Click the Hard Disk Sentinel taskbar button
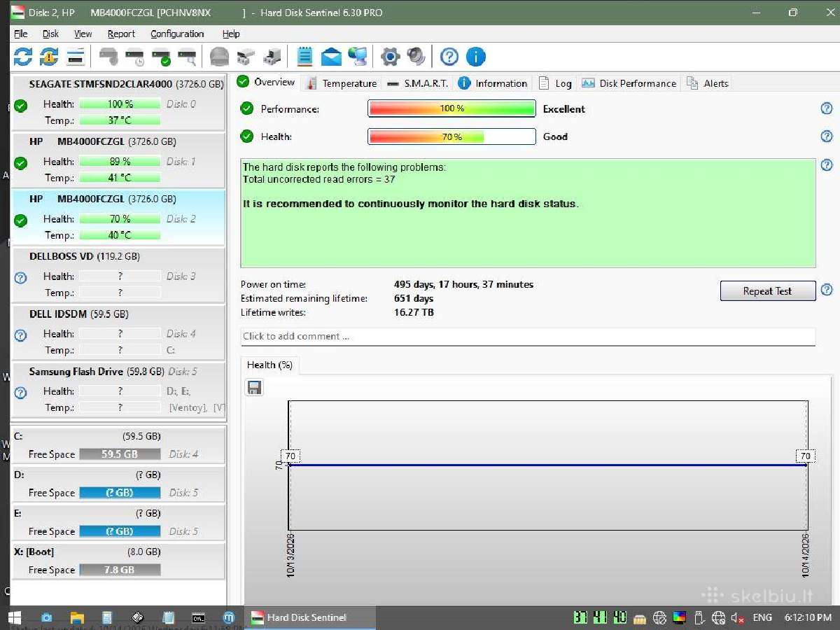 pyautogui.click(x=309, y=617)
